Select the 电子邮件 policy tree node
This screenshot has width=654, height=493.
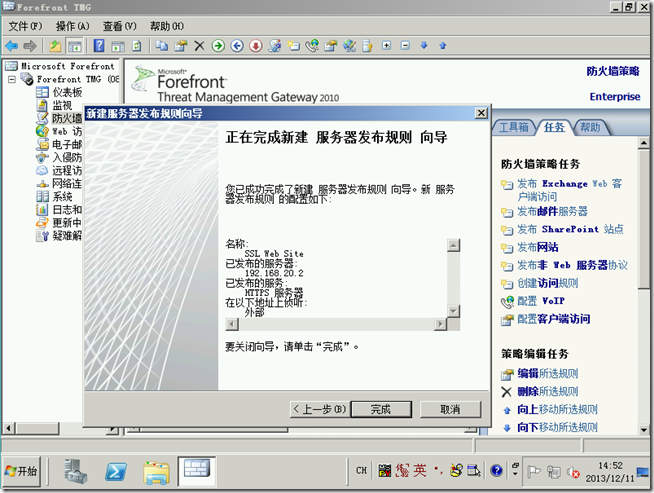pos(67,144)
